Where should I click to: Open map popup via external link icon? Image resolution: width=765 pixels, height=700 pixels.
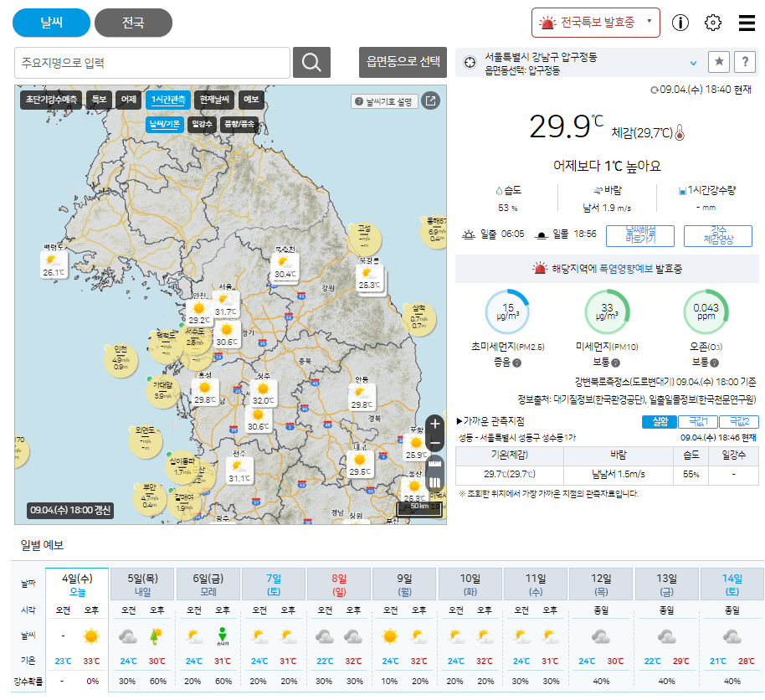431,101
